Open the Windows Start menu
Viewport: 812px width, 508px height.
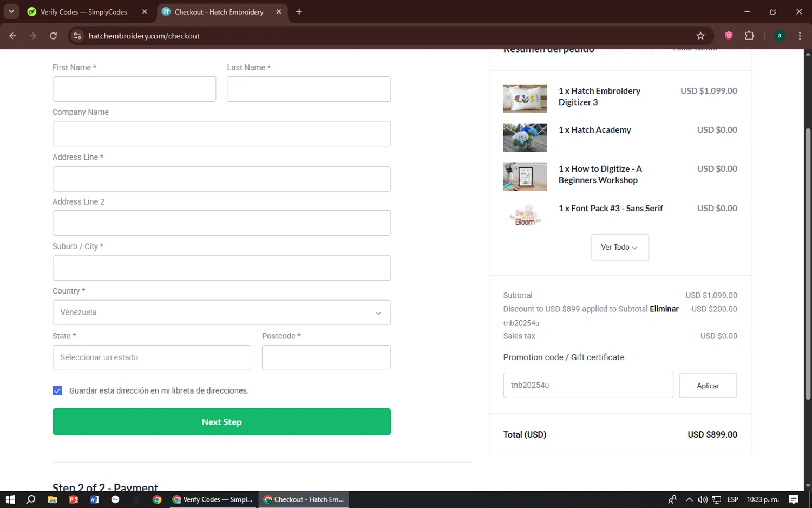point(10,499)
